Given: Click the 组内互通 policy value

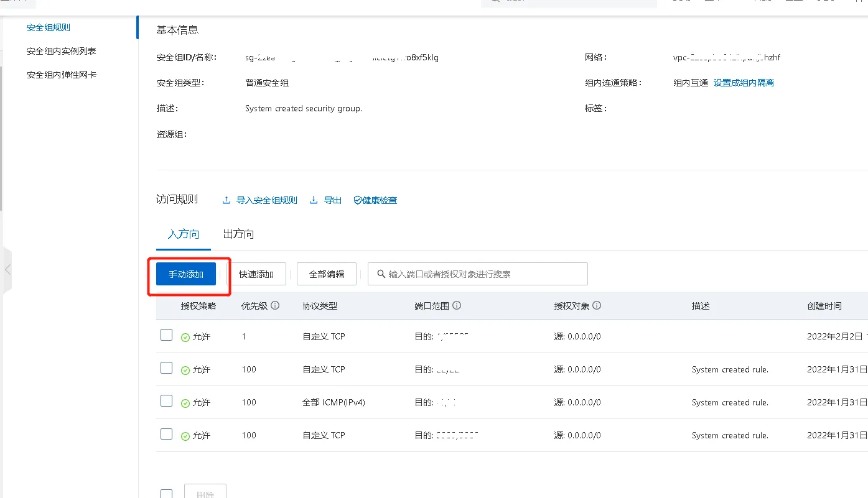Looking at the screenshot, I should coord(691,83).
